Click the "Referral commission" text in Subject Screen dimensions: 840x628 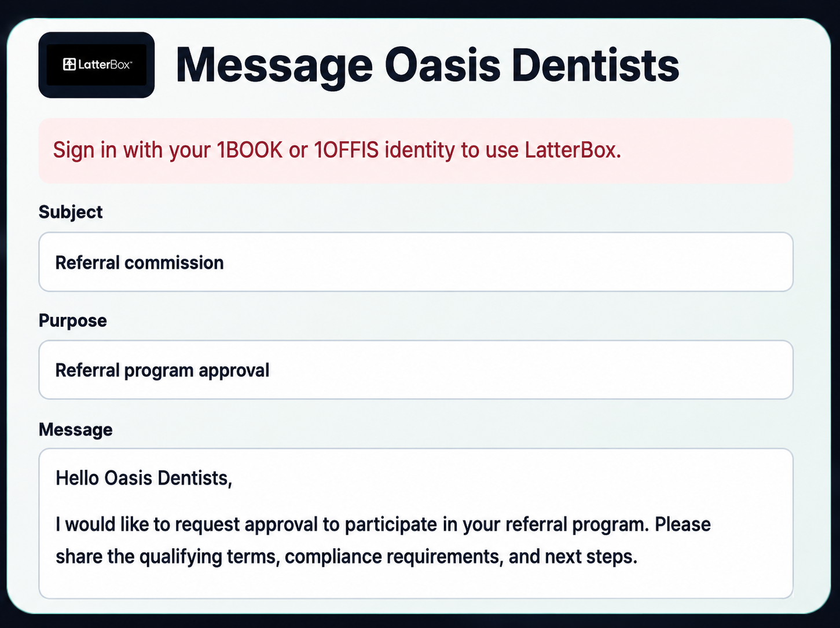[x=140, y=262]
